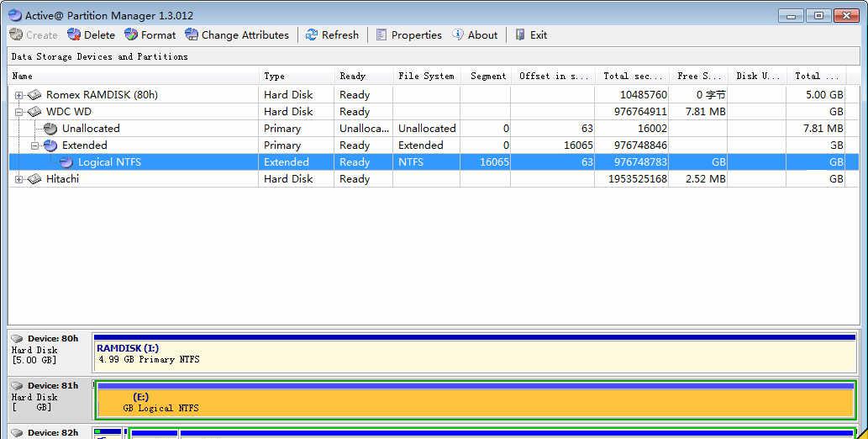Click the Device: 82h disk icon
The image size is (868, 439).
point(17,433)
